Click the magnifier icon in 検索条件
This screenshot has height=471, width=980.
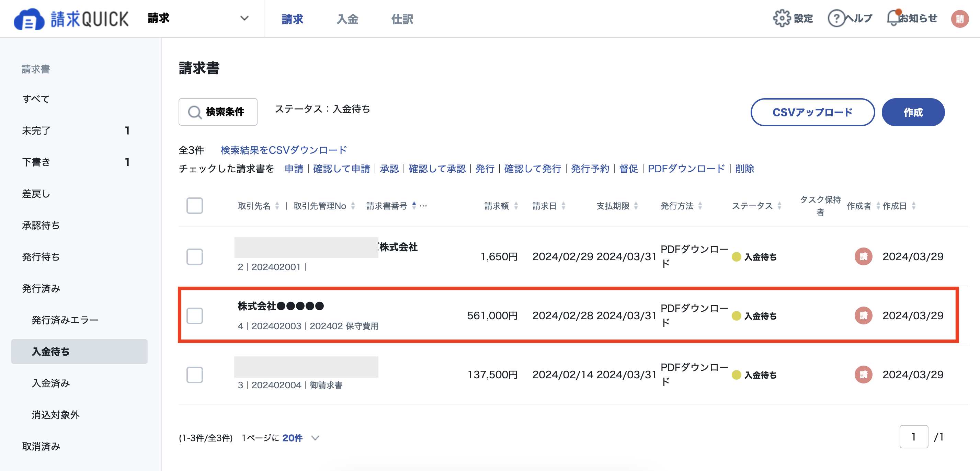tap(194, 112)
